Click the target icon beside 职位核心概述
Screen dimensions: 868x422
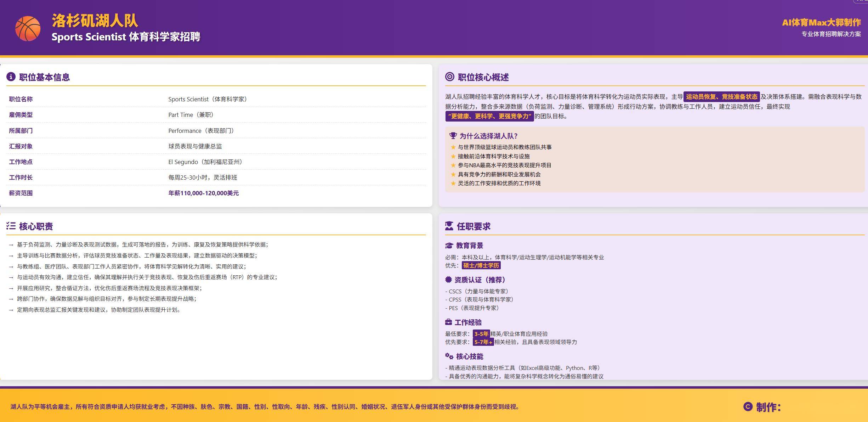(449, 77)
